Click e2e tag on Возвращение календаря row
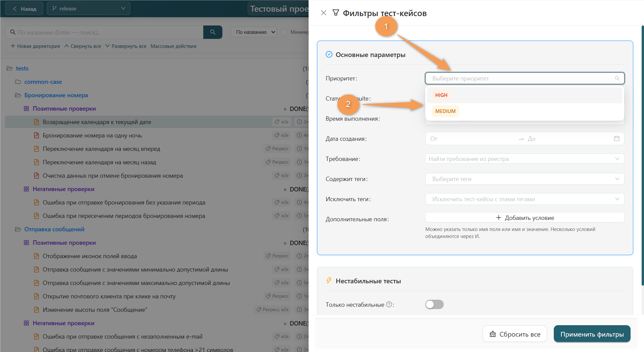 (282, 122)
